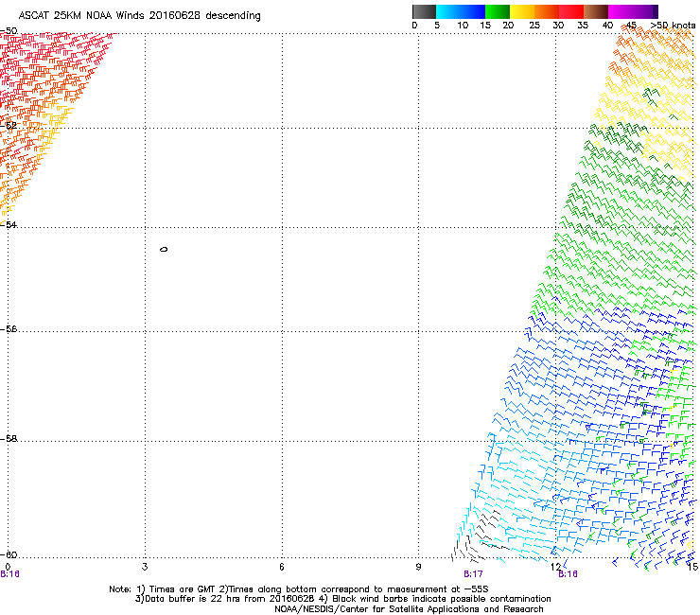
Task: Click the small island outline near 54S
Action: click(164, 249)
